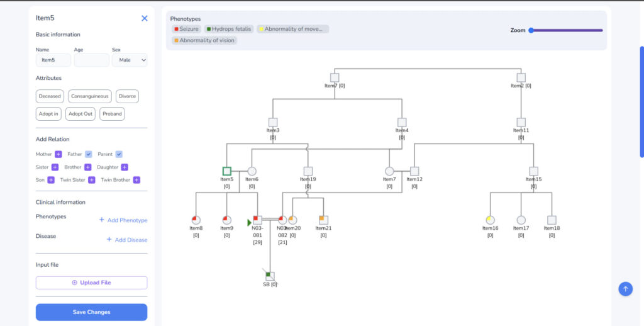Add a Mother relation

coord(58,154)
